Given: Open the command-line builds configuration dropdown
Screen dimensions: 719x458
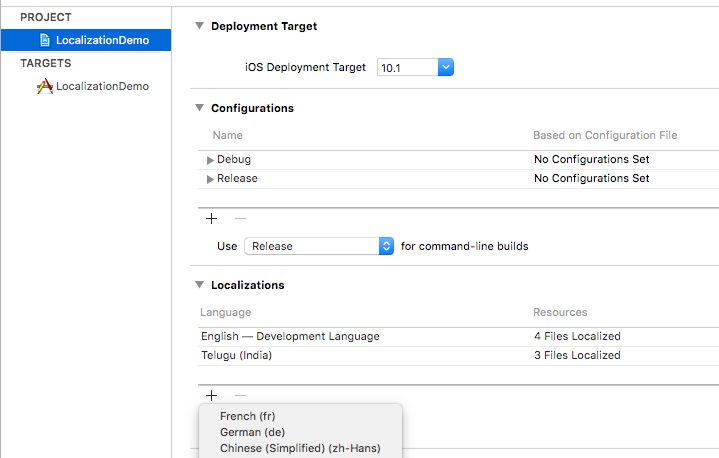Looking at the screenshot, I should click(386, 246).
